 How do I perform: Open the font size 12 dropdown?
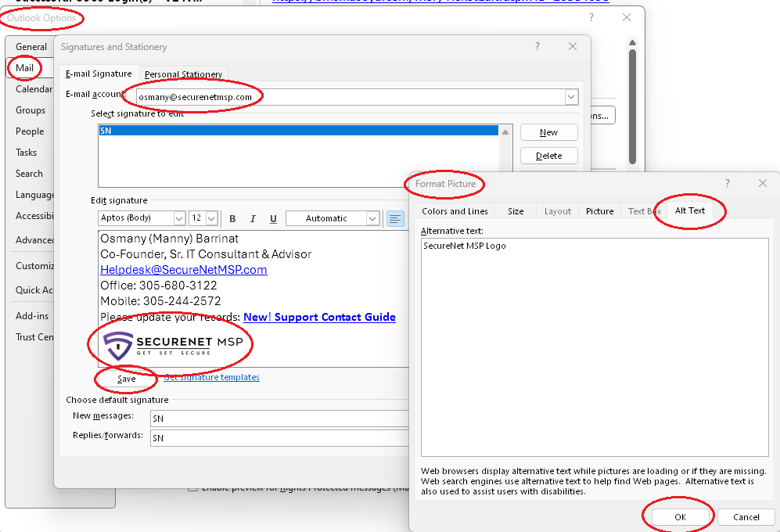pyautogui.click(x=211, y=218)
